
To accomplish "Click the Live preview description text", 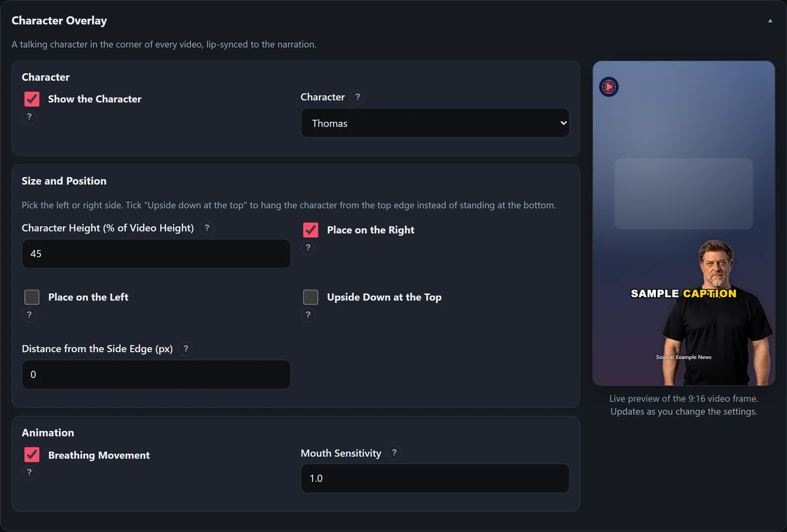I will (684, 405).
